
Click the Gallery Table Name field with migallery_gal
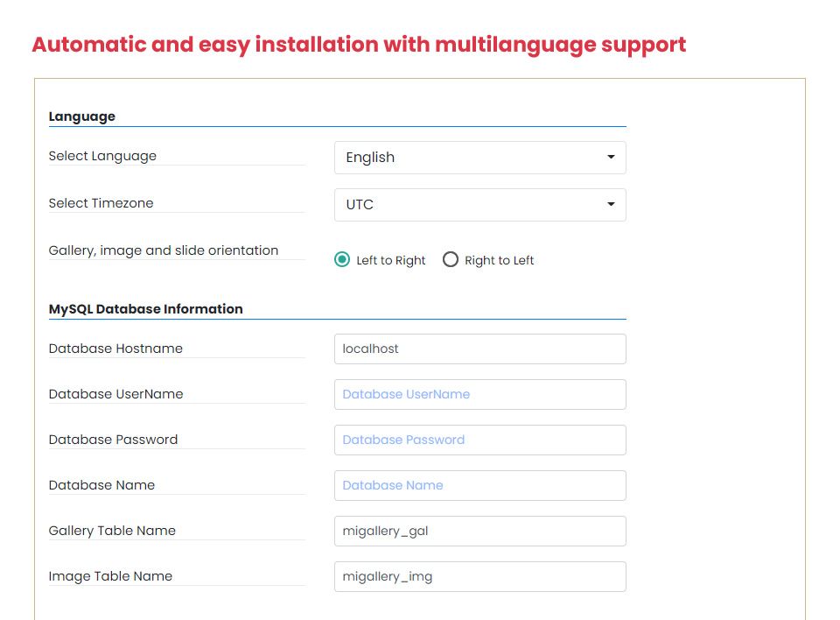click(x=479, y=531)
